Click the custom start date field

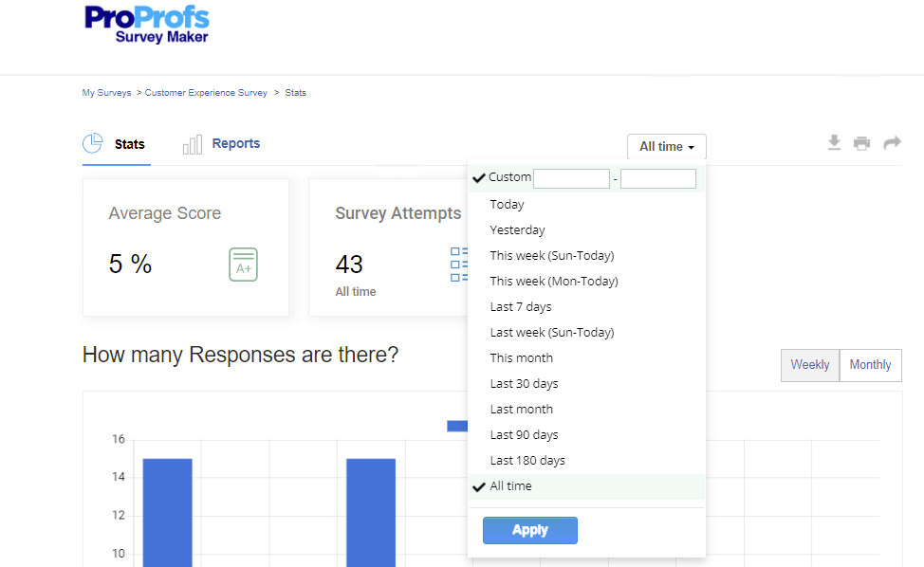pos(571,178)
